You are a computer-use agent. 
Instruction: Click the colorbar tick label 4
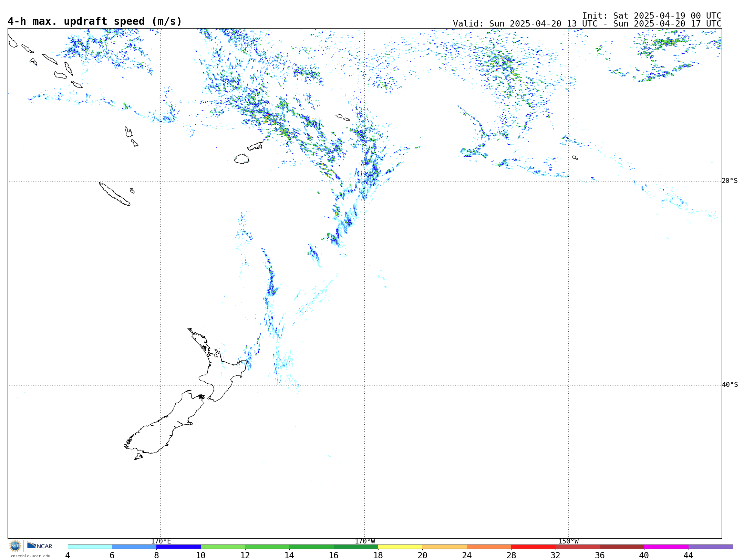pos(68,555)
